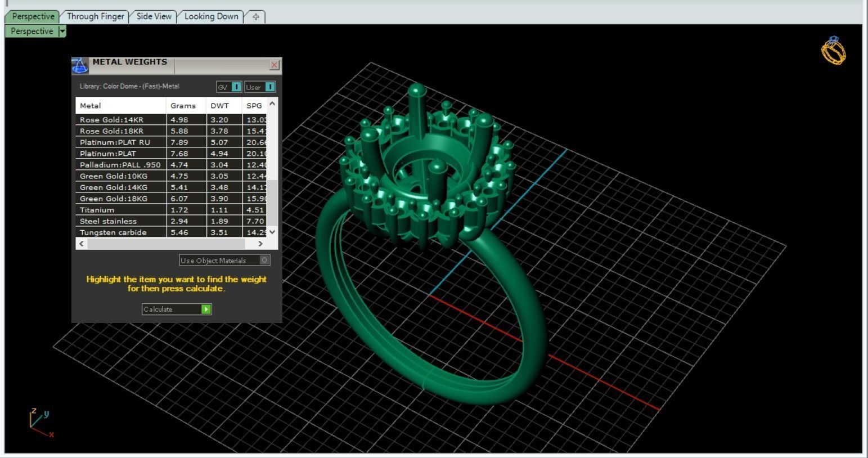Click Tungsten carbide grams value 5.46
The width and height of the screenshot is (868, 458).
point(179,232)
